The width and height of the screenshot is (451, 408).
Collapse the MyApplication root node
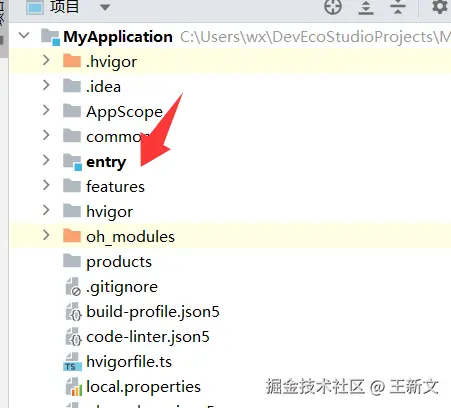[24, 35]
